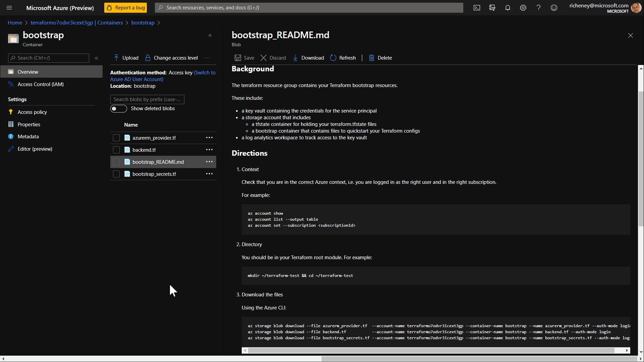This screenshot has height=362, width=644.
Task: Open Access Control IAM panel
Action: tap(40, 84)
